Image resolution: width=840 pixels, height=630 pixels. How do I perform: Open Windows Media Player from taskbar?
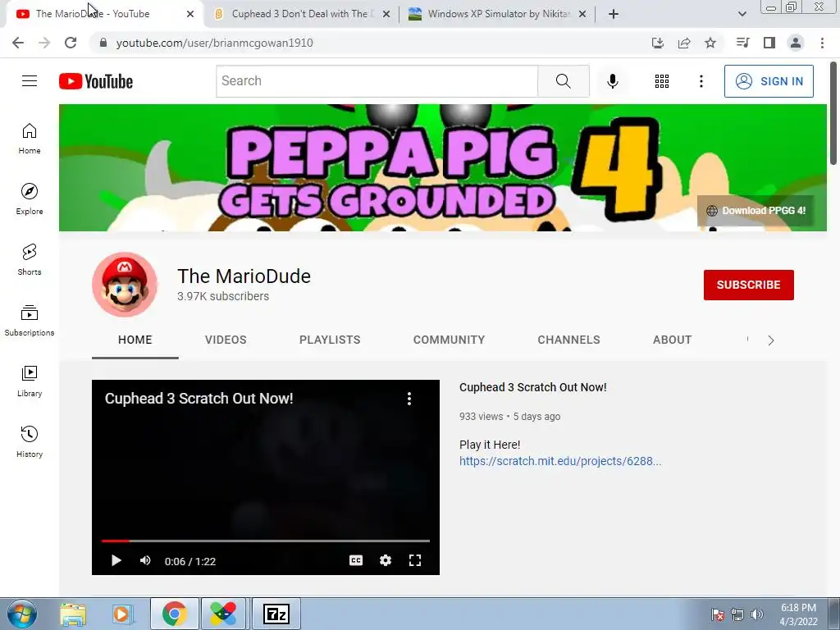tap(122, 614)
